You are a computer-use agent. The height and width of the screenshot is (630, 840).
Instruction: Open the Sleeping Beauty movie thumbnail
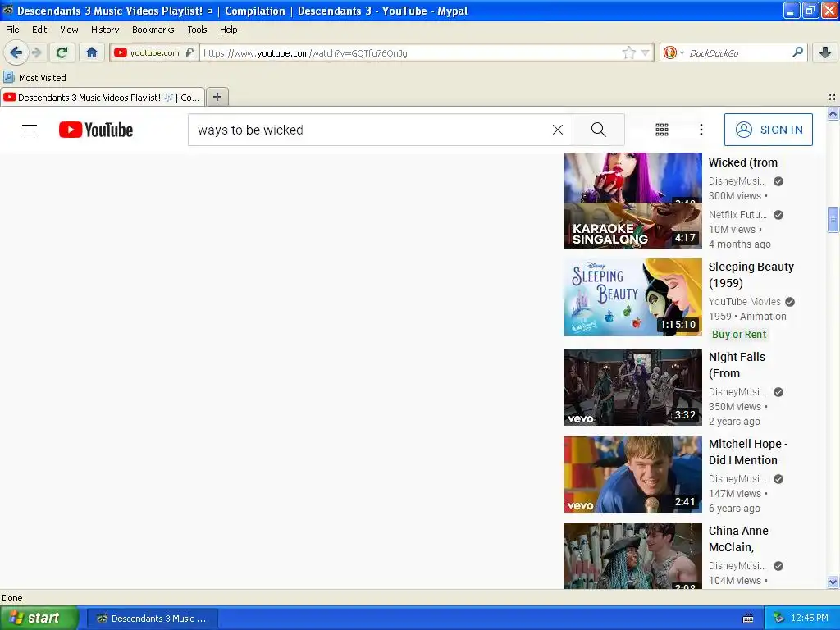click(x=632, y=297)
